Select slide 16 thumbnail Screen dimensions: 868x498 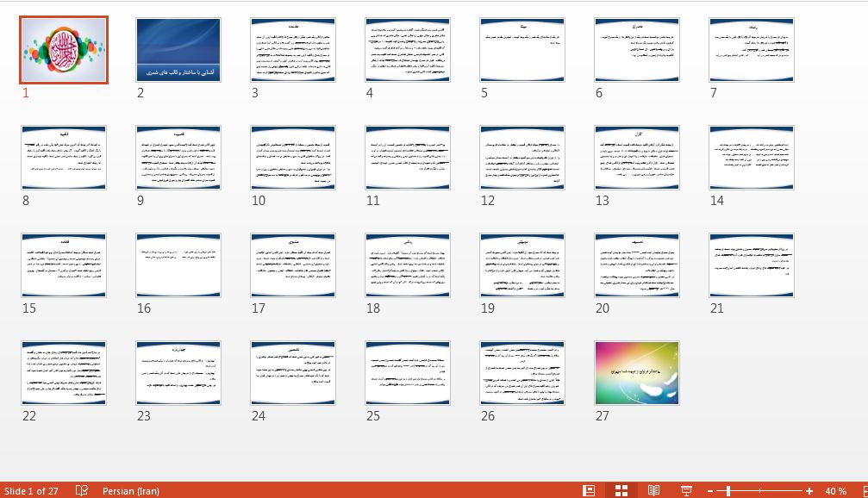(x=178, y=265)
